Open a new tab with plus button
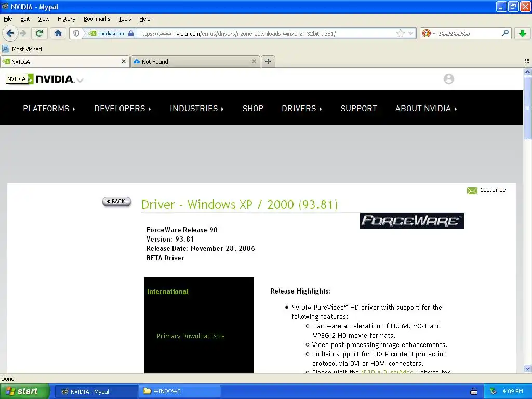The height and width of the screenshot is (399, 532). point(268,61)
